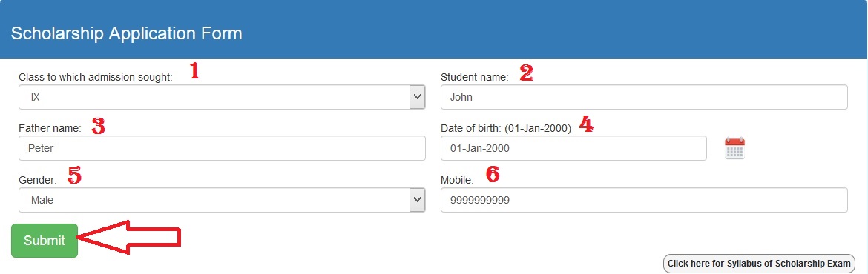Image resolution: width=868 pixels, height=274 pixels.
Task: Click the 'Class to which admission sought' label
Action: pyautogui.click(x=96, y=77)
